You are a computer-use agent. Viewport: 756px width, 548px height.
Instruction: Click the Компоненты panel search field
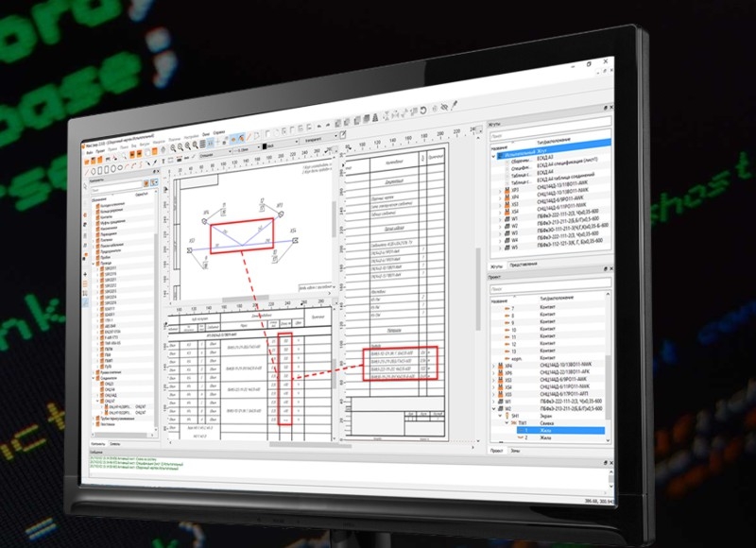[x=115, y=188]
